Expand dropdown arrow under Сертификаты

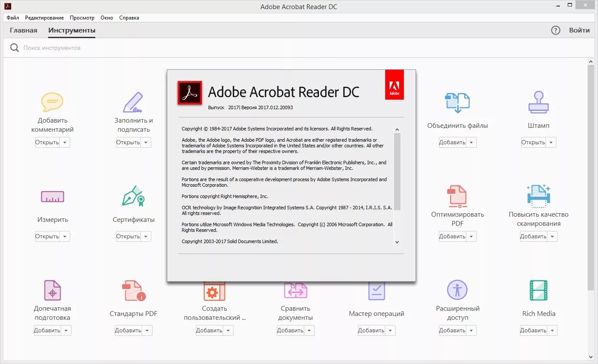[x=146, y=236]
